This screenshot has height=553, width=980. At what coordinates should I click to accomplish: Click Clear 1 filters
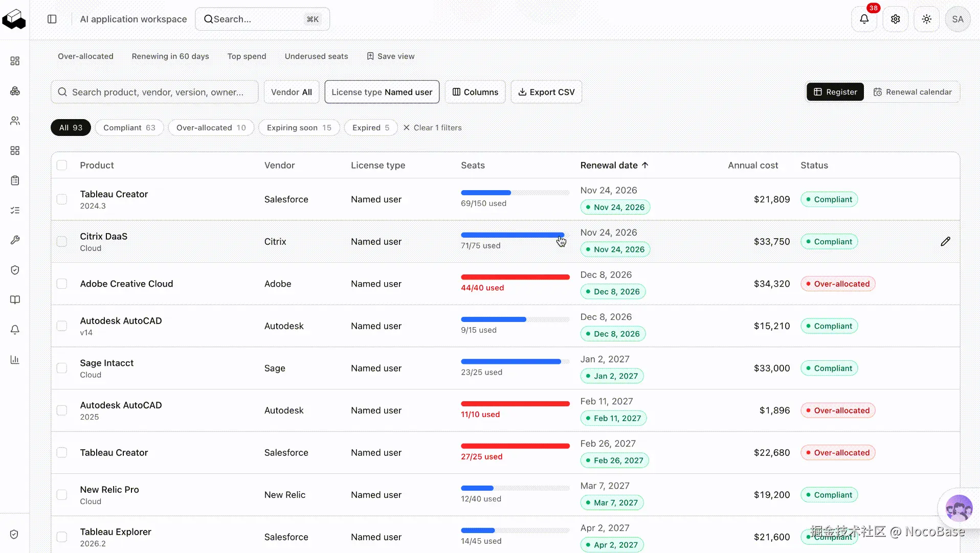[432, 128]
